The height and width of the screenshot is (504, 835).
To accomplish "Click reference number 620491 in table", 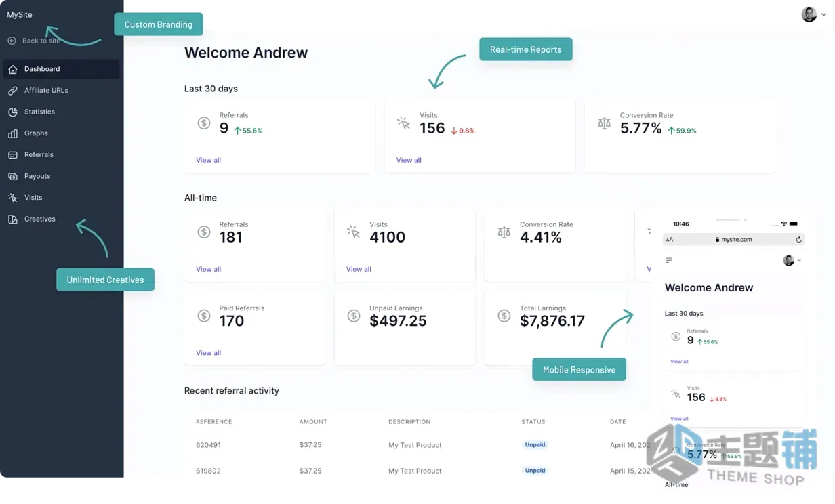I will [208, 445].
